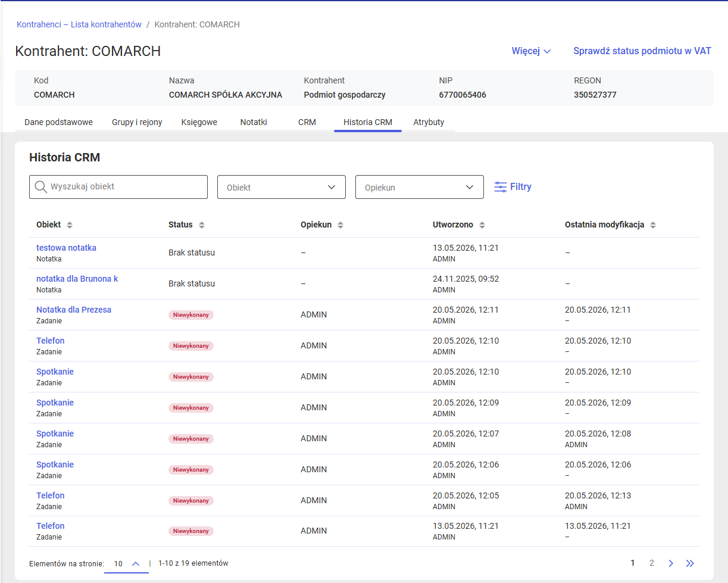This screenshot has height=583, width=728.
Task: Open Telefon task created 20.05.2026, 12:05
Action: [x=50, y=495]
